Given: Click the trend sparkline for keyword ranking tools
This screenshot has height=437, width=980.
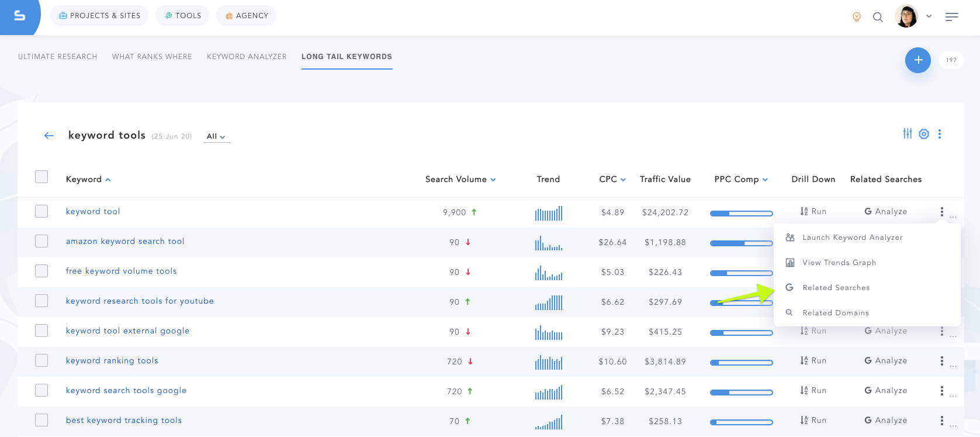Looking at the screenshot, I should [548, 363].
